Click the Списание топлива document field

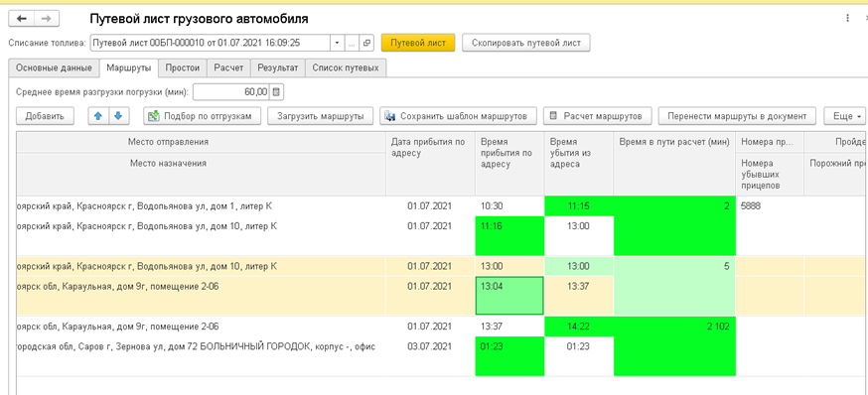(x=211, y=43)
